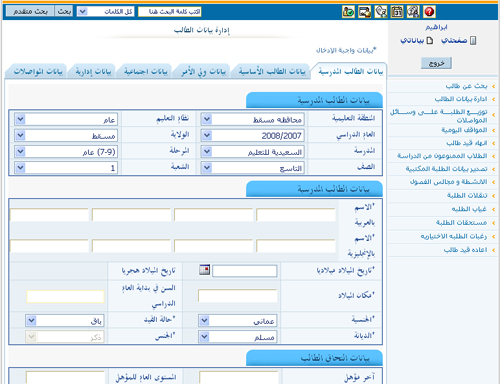Click the المستوى العام للمؤهل input field
This screenshot has height=384, width=500.
(65, 378)
